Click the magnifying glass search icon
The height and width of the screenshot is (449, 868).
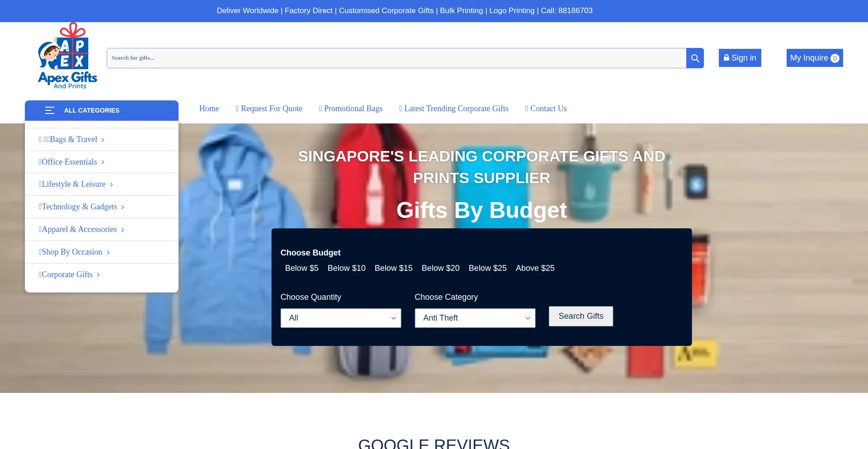695,58
